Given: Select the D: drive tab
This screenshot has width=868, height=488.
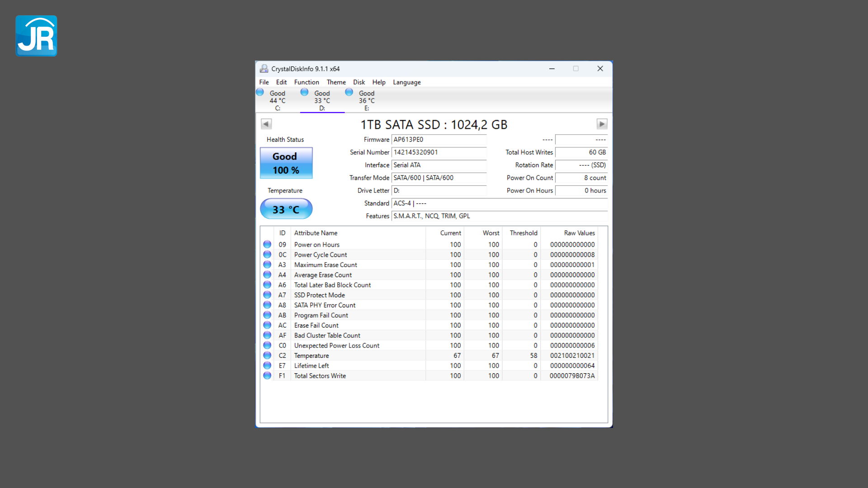Looking at the screenshot, I should point(322,100).
